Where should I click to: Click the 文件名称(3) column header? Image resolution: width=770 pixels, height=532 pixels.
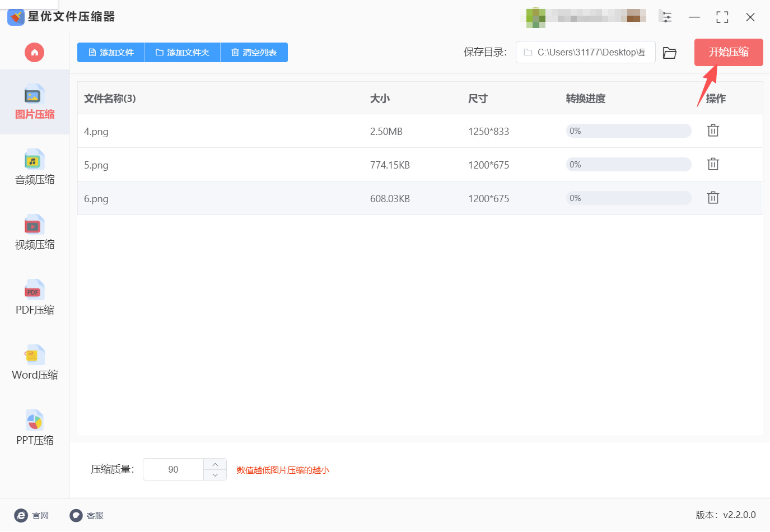110,99
